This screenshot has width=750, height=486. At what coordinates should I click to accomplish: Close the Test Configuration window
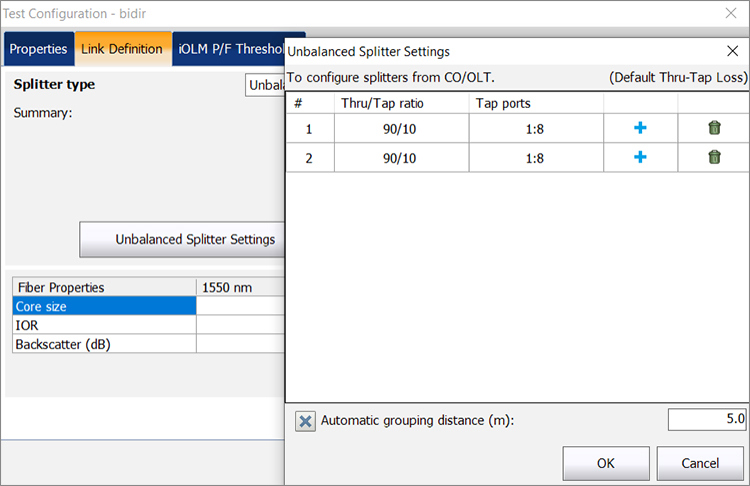pos(730,13)
